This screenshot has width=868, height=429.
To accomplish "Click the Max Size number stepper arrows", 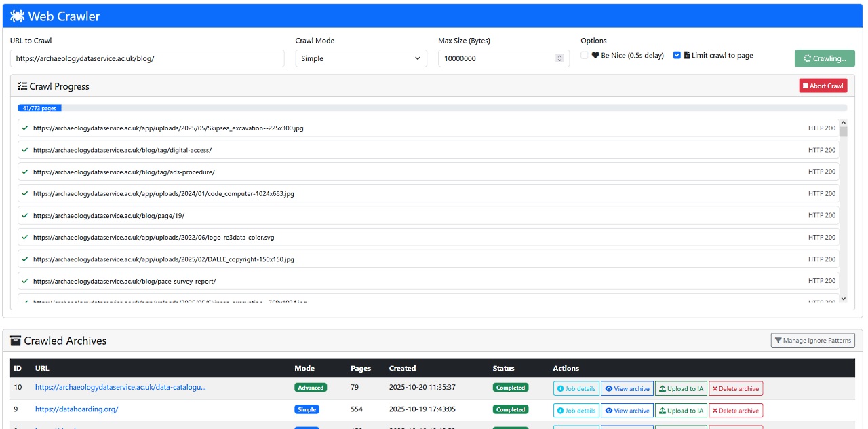I will (x=559, y=58).
